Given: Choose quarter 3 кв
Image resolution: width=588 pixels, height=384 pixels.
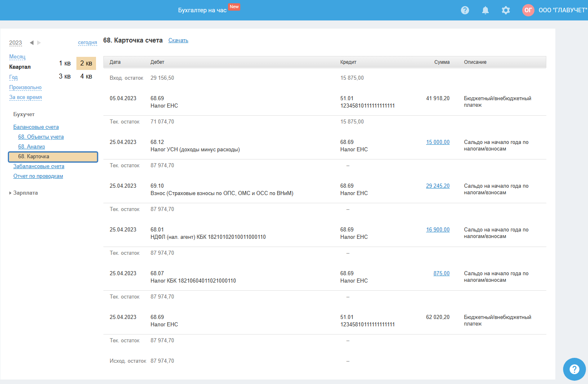Looking at the screenshot, I should click(65, 76).
